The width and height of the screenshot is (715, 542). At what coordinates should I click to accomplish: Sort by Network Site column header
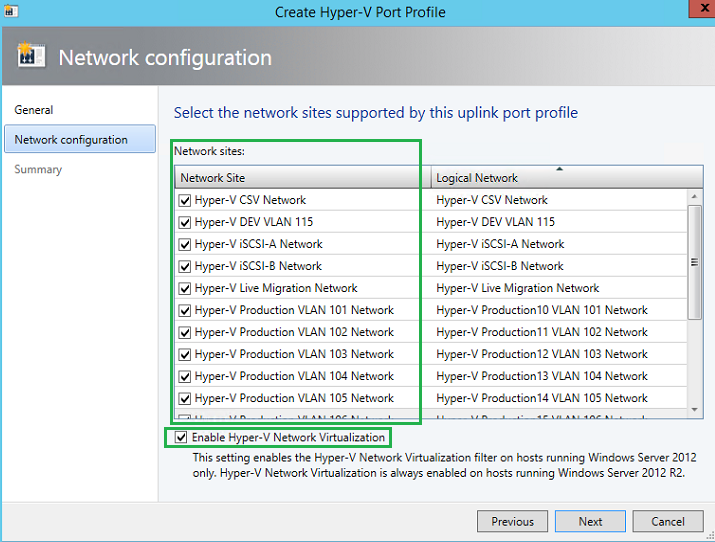pyautogui.click(x=303, y=177)
